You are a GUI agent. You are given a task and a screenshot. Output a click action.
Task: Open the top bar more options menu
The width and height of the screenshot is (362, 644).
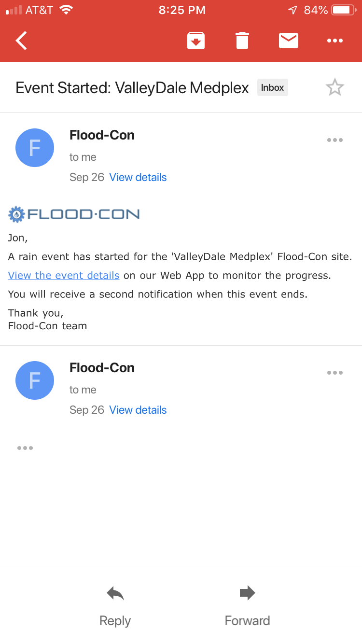click(x=334, y=41)
